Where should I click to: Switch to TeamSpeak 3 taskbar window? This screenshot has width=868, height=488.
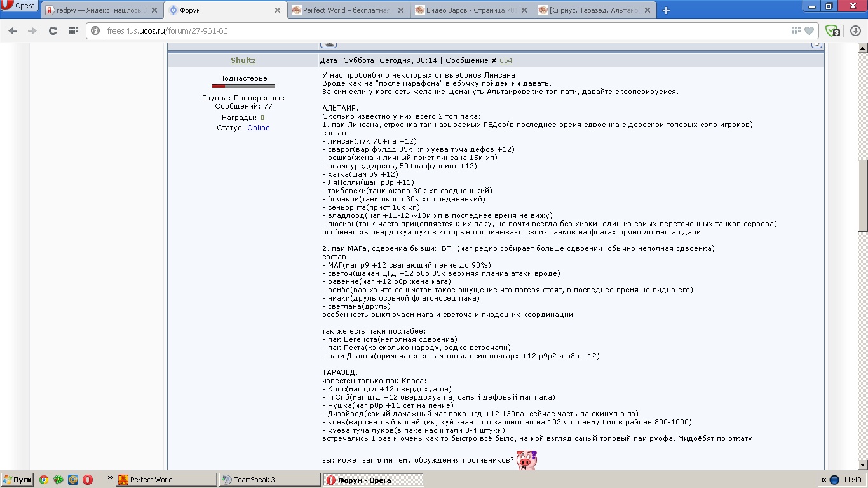click(269, 480)
